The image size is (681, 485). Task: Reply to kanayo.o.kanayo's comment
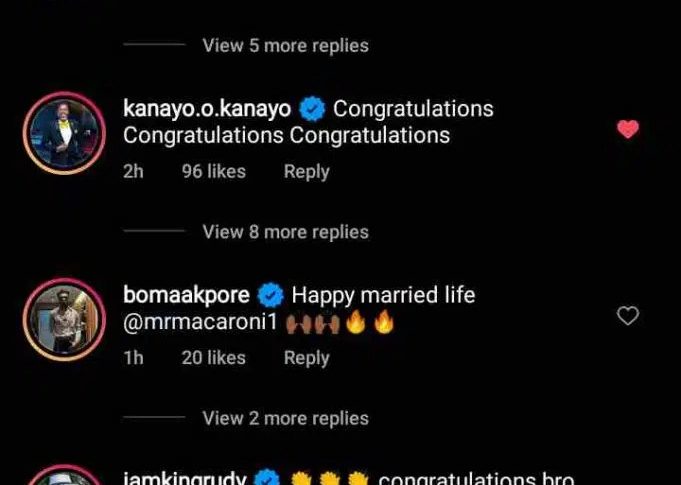[306, 172]
